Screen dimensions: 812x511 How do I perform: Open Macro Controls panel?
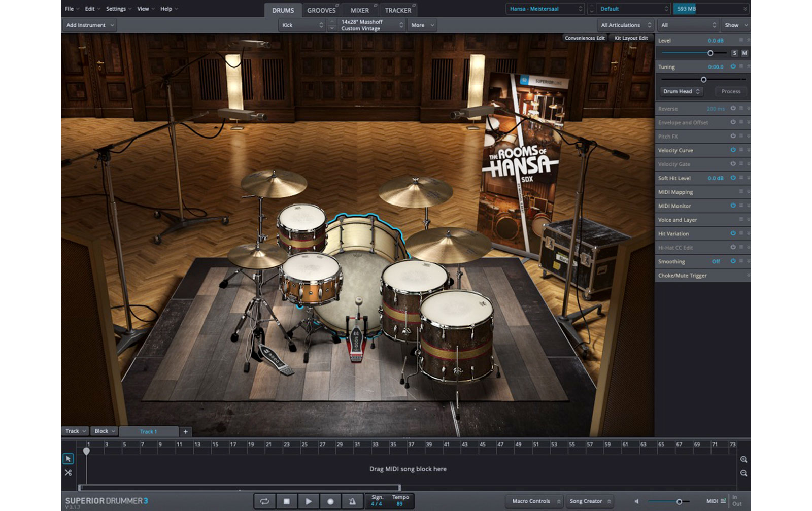tap(535, 501)
